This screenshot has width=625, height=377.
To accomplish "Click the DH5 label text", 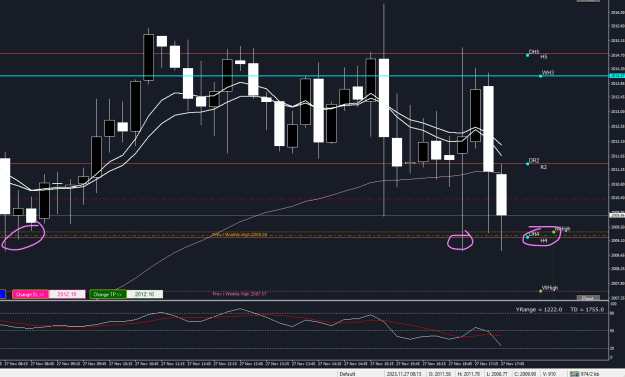I will 534,52.
